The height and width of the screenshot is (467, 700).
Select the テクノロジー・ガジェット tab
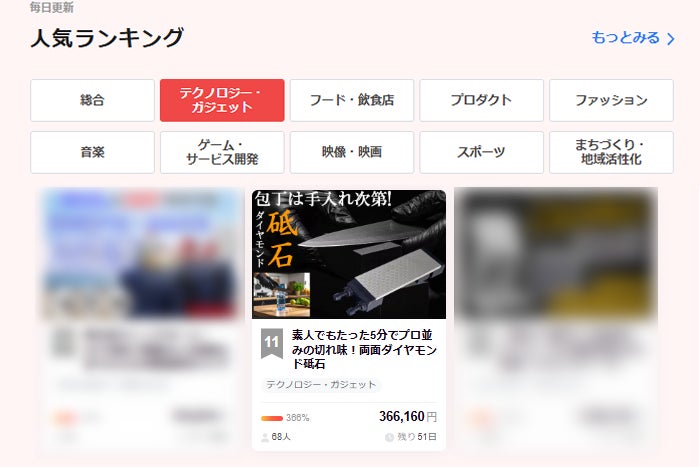click(222, 100)
